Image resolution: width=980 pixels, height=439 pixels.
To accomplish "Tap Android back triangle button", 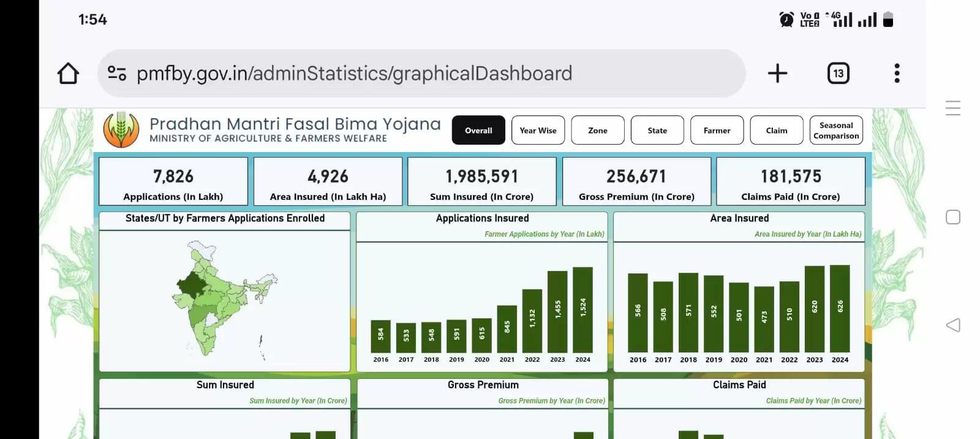I will pyautogui.click(x=953, y=325).
